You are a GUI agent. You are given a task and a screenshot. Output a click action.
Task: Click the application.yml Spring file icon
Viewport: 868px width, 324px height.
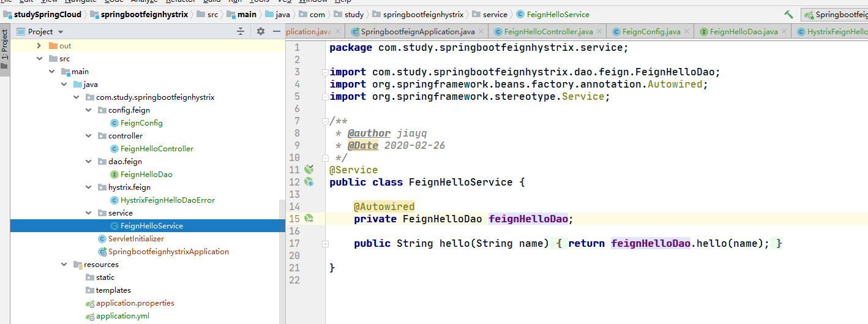90,316
